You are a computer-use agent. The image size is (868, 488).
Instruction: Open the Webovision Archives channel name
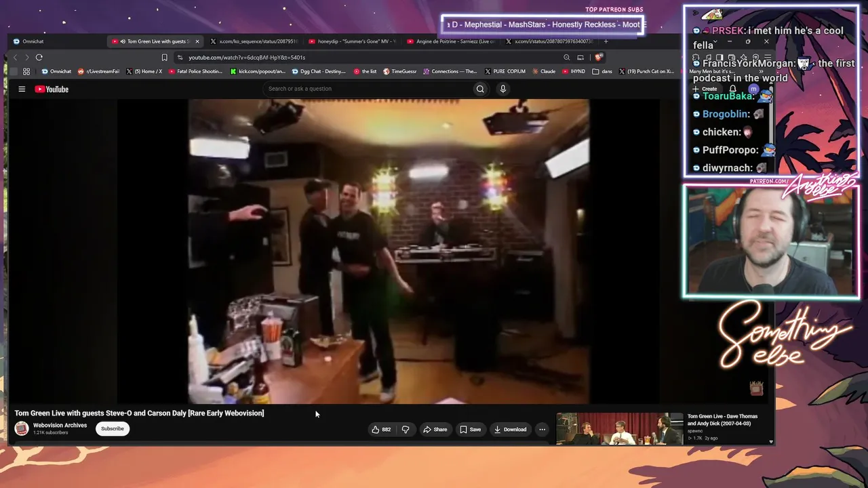pyautogui.click(x=60, y=426)
